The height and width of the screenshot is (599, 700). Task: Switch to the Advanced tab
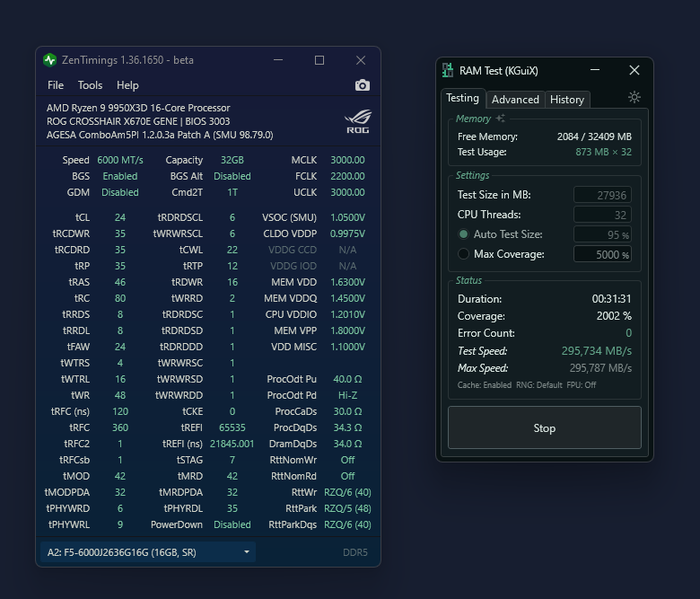(x=515, y=100)
